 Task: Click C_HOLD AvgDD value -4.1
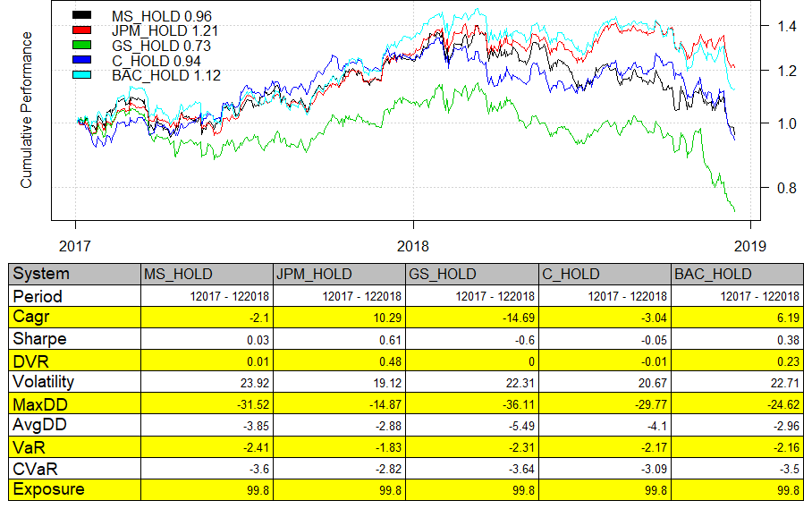click(x=656, y=427)
